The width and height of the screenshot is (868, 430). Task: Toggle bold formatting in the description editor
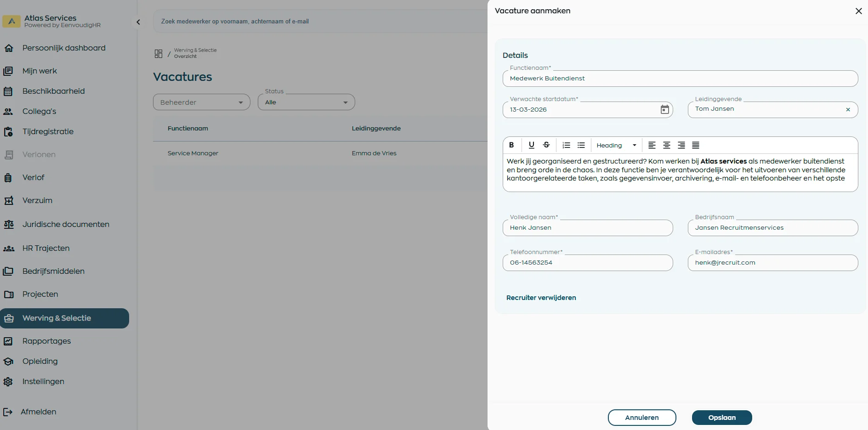click(512, 145)
